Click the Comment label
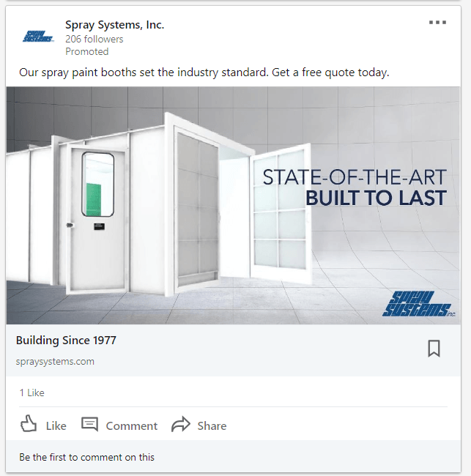Image resolution: width=471 pixels, height=476 pixels. [132, 426]
